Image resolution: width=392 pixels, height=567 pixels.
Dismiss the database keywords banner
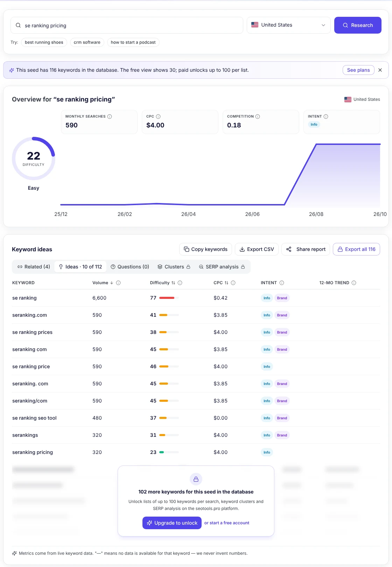380,70
